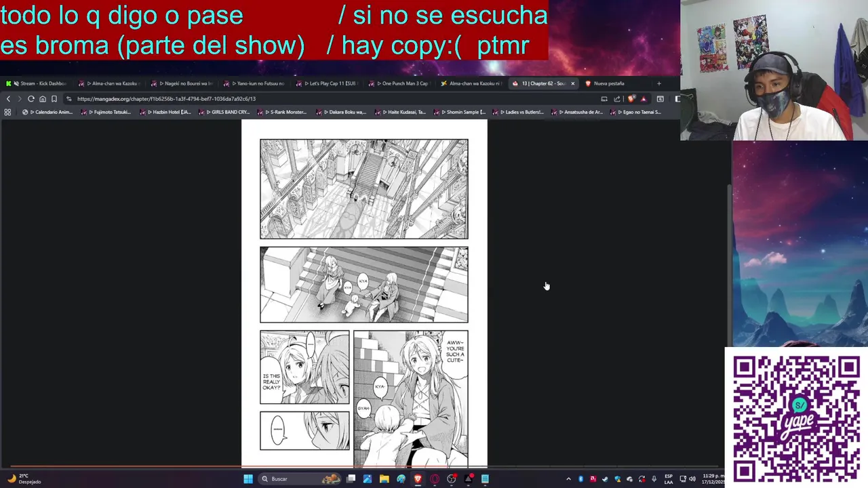
Task: Open Egao no Taenai bookmark
Action: point(635,113)
